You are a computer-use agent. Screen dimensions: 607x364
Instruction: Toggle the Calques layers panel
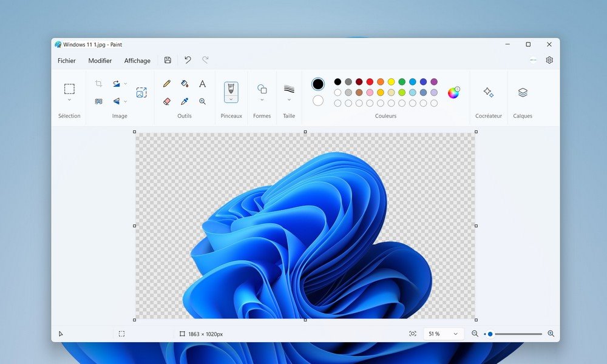tap(523, 92)
